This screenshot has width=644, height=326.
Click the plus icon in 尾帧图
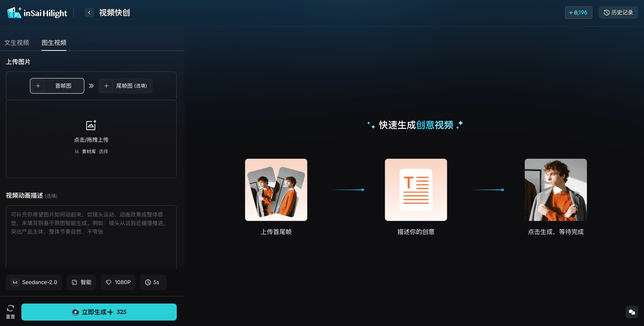(x=106, y=86)
